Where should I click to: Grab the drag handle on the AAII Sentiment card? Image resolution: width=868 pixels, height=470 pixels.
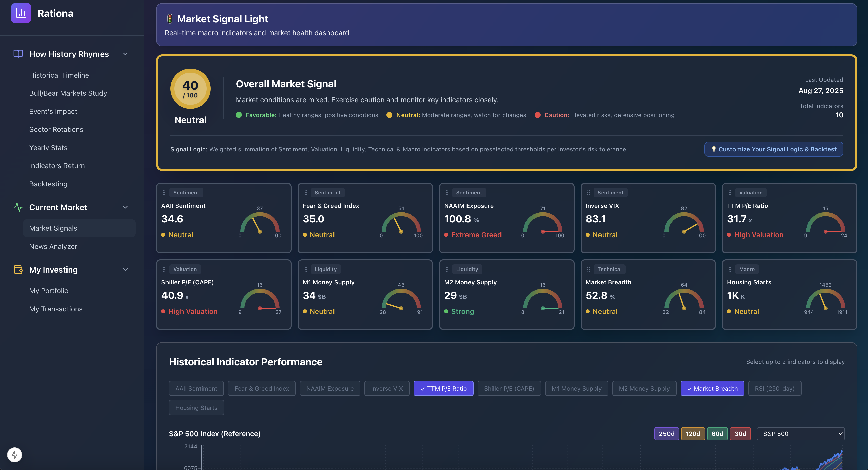[x=164, y=192]
